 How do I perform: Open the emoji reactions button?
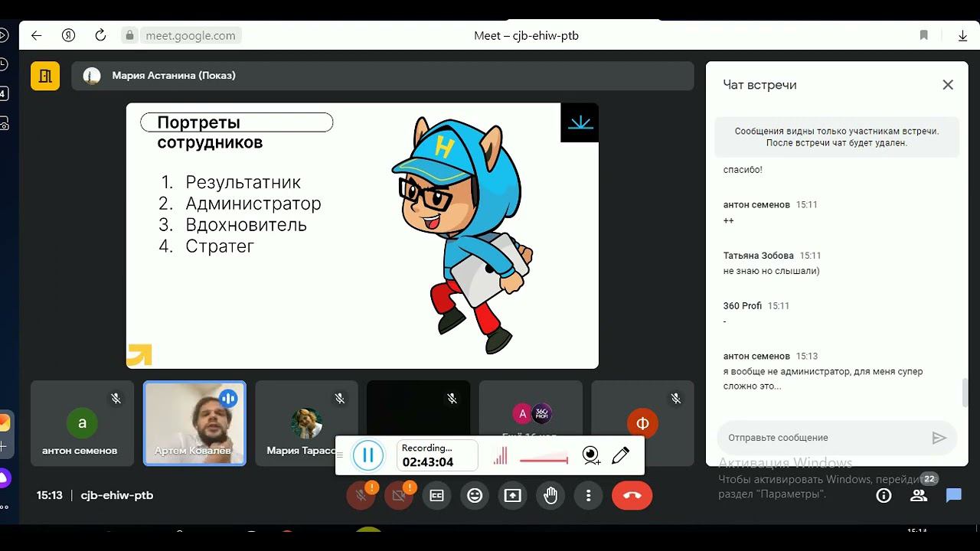click(x=475, y=495)
